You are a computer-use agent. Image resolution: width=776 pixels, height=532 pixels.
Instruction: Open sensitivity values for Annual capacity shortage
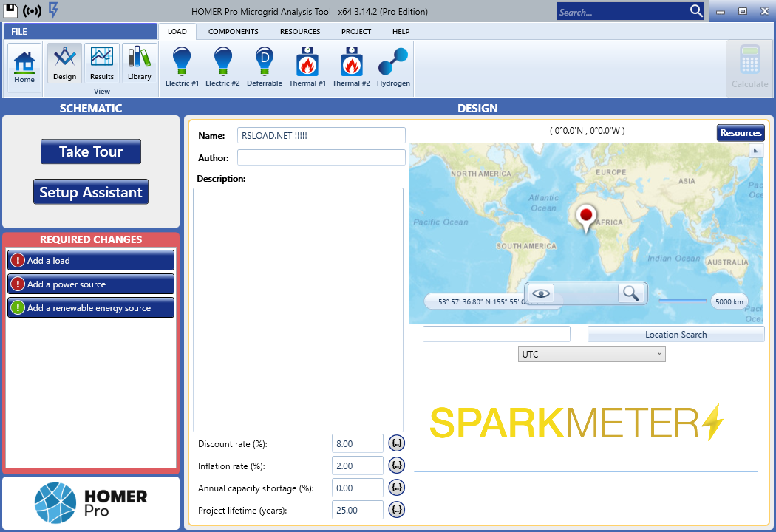point(396,488)
